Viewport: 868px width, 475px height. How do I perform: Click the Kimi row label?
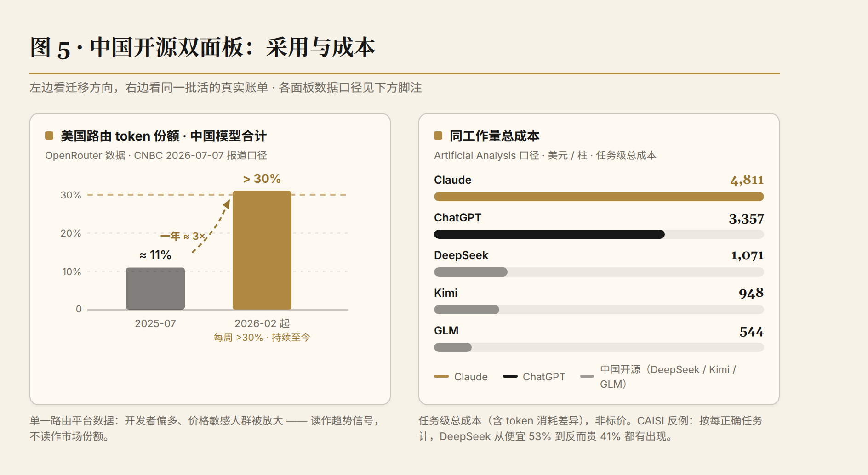445,293
